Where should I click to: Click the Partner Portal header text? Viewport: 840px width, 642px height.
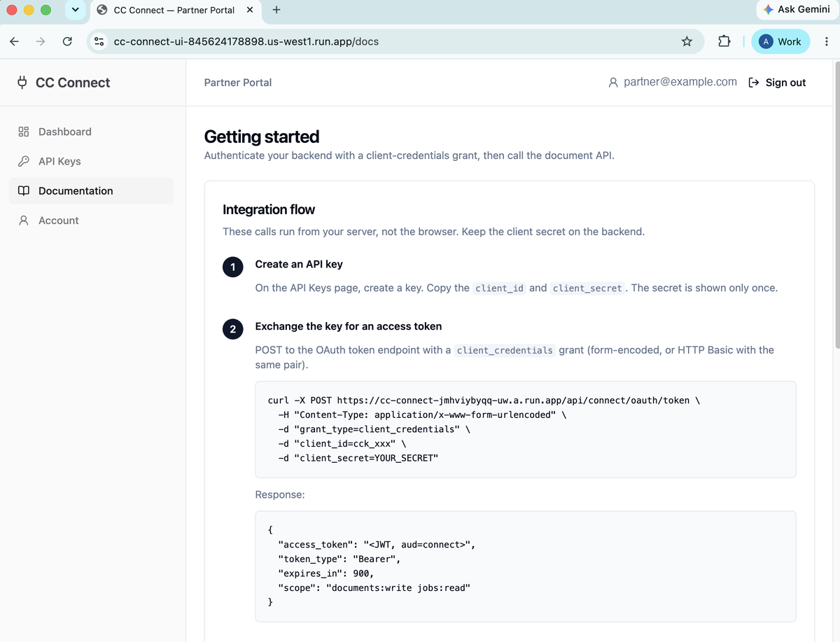pos(238,83)
